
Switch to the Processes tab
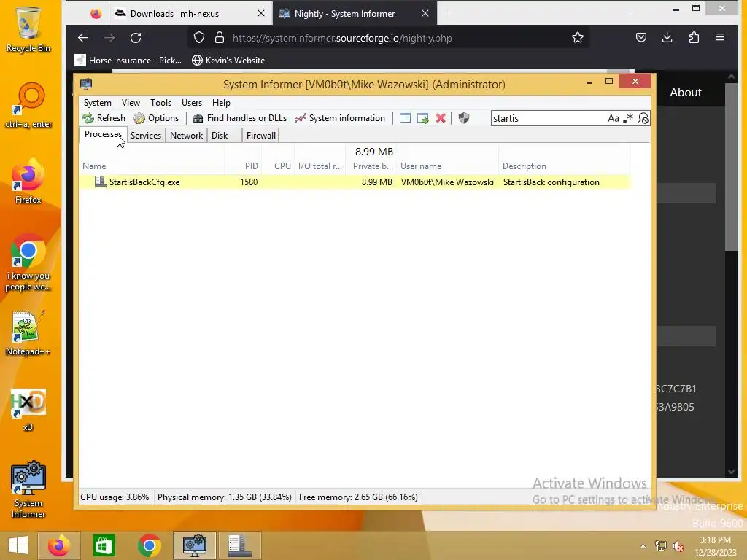pos(103,134)
